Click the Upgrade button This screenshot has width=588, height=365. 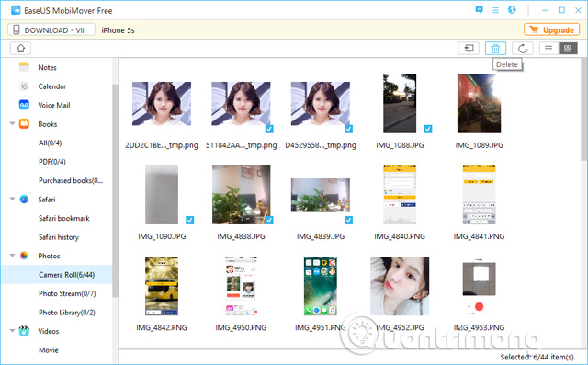(x=551, y=29)
